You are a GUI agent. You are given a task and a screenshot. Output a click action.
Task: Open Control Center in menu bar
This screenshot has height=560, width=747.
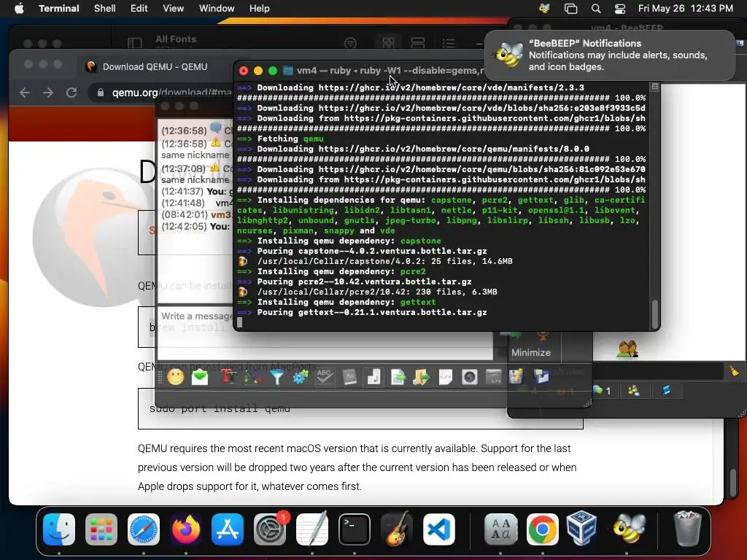coord(620,8)
